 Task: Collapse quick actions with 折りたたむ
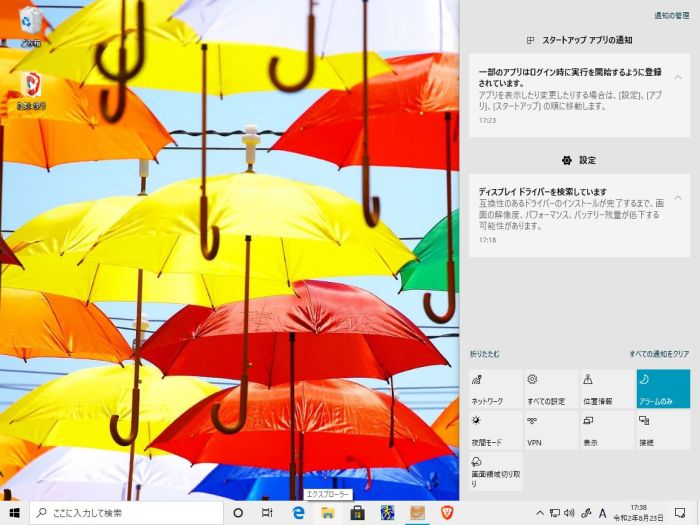(485, 354)
